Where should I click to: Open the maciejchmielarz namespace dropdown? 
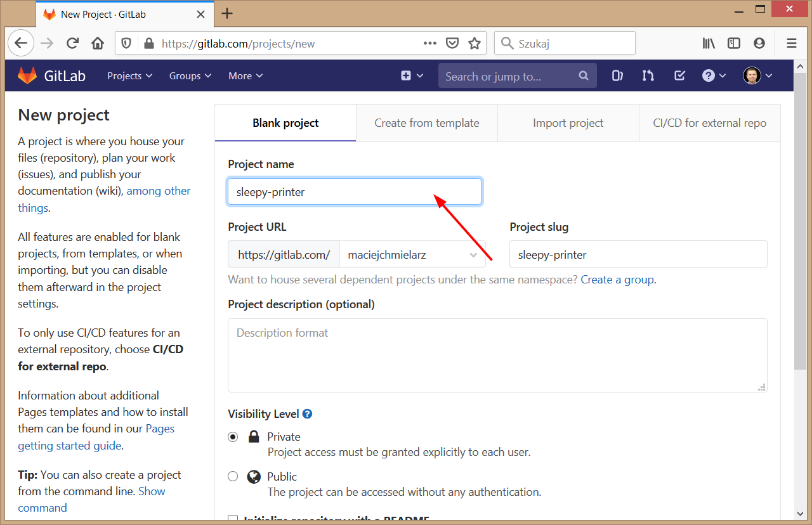[x=412, y=255]
